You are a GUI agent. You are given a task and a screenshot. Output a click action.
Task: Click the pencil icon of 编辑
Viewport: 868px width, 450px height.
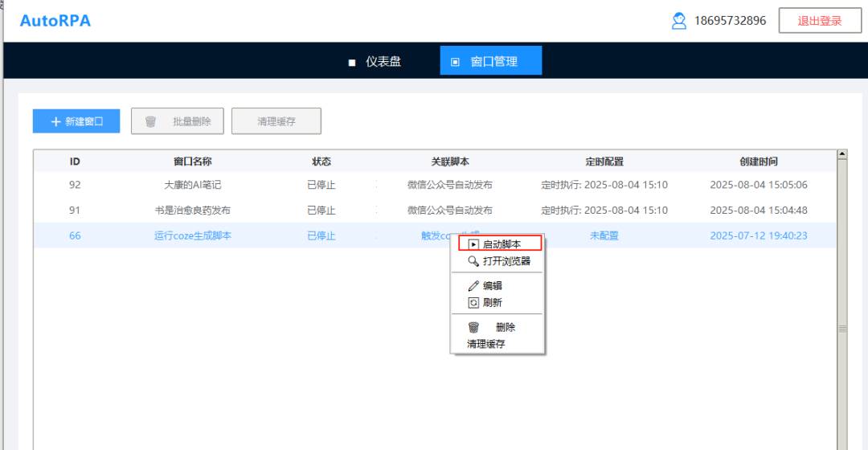(473, 285)
